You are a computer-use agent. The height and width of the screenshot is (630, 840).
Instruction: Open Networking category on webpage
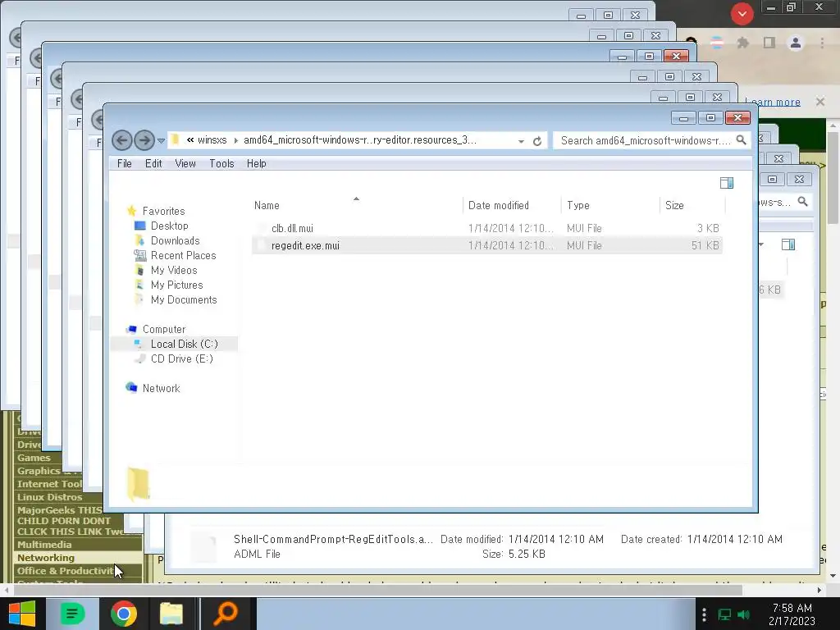pos(46,558)
